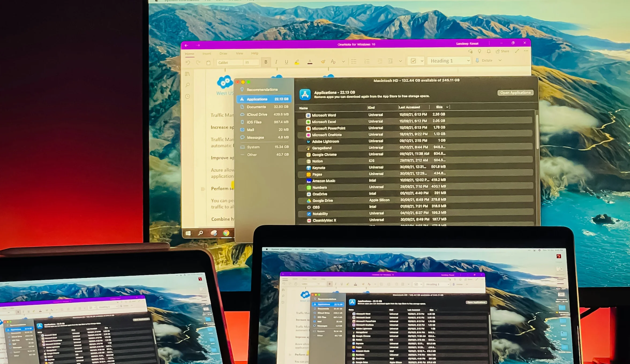Click the clipboard paste icon

pos(208,63)
